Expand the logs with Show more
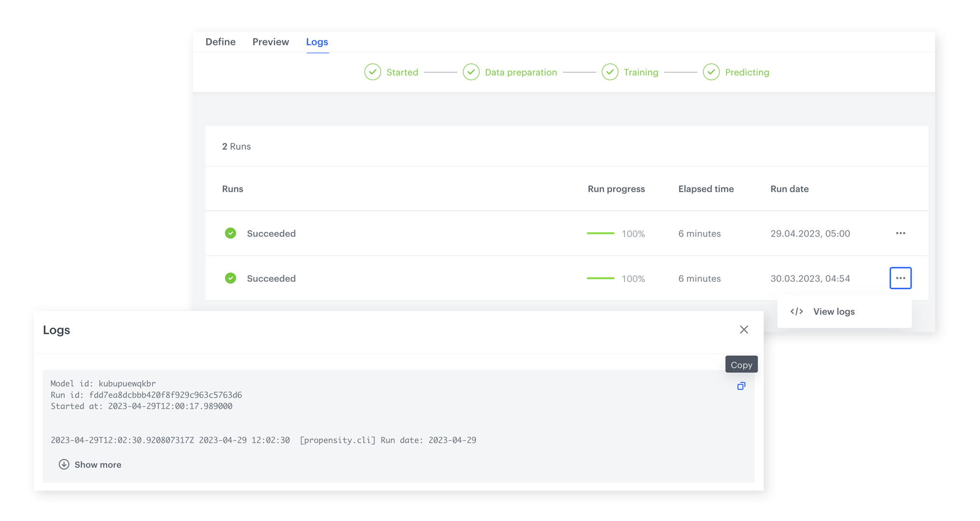 [x=98, y=465]
